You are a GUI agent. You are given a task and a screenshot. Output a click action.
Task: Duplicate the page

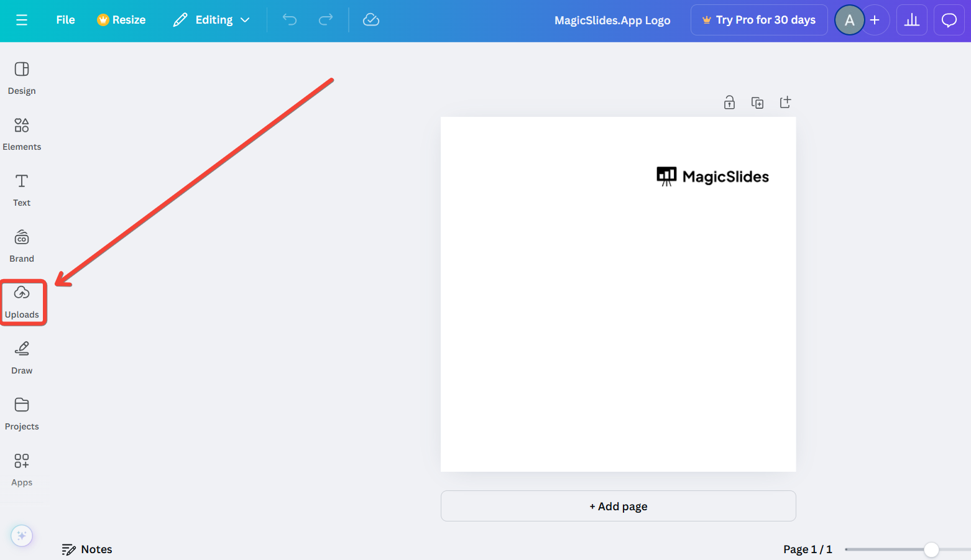(757, 103)
